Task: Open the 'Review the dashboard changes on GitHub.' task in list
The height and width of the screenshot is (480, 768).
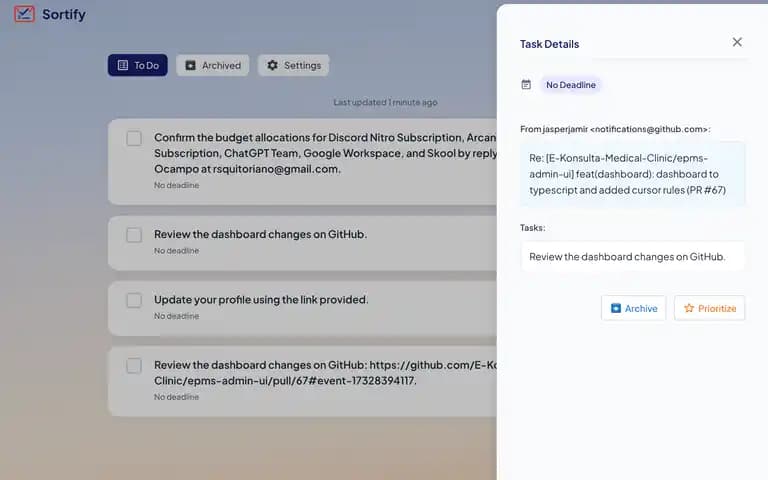Action: point(302,243)
